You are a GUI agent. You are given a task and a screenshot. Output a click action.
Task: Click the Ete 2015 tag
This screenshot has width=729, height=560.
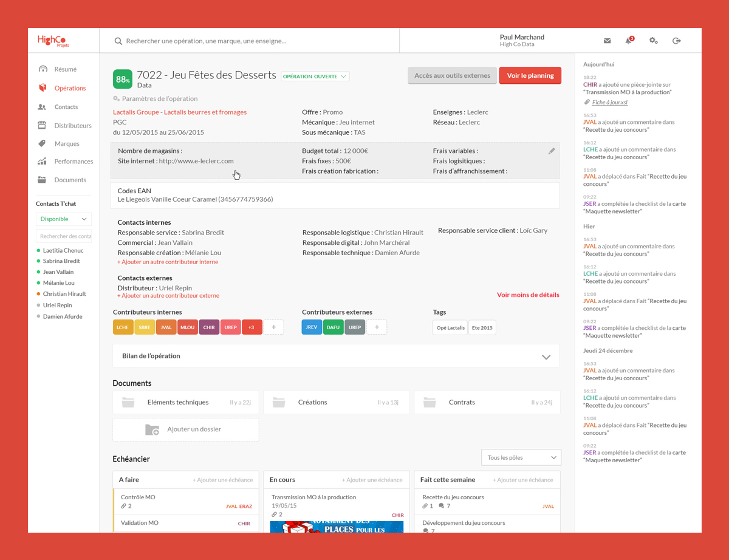[x=482, y=327]
